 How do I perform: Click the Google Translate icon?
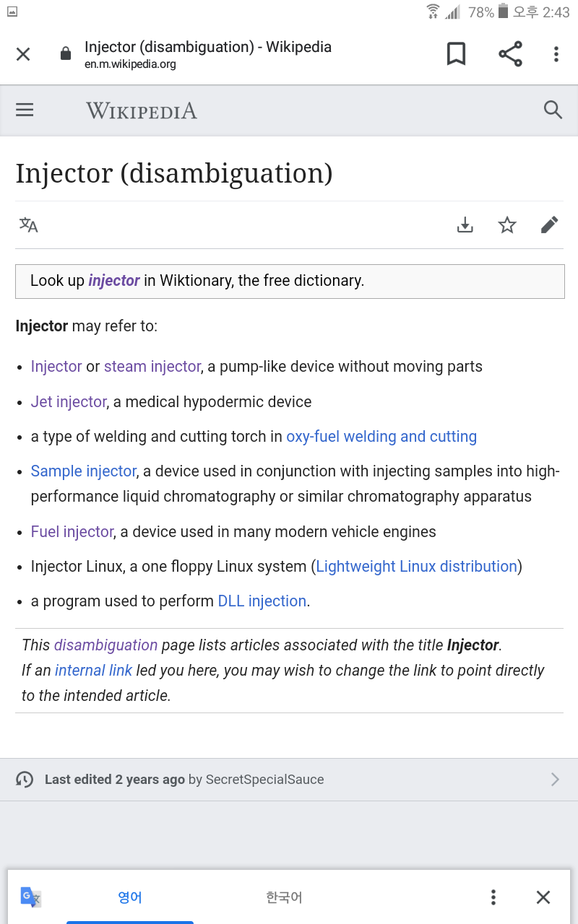pyautogui.click(x=29, y=897)
